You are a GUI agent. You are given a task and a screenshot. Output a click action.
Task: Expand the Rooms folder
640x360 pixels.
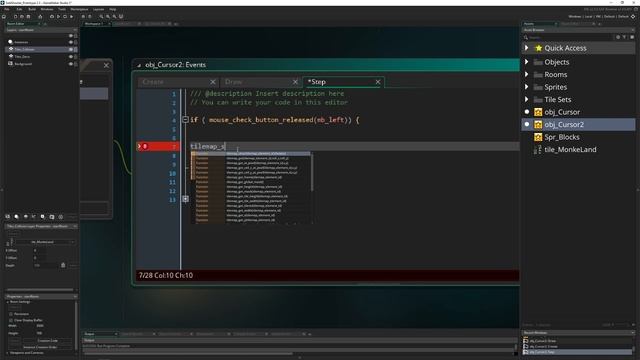[x=527, y=74]
